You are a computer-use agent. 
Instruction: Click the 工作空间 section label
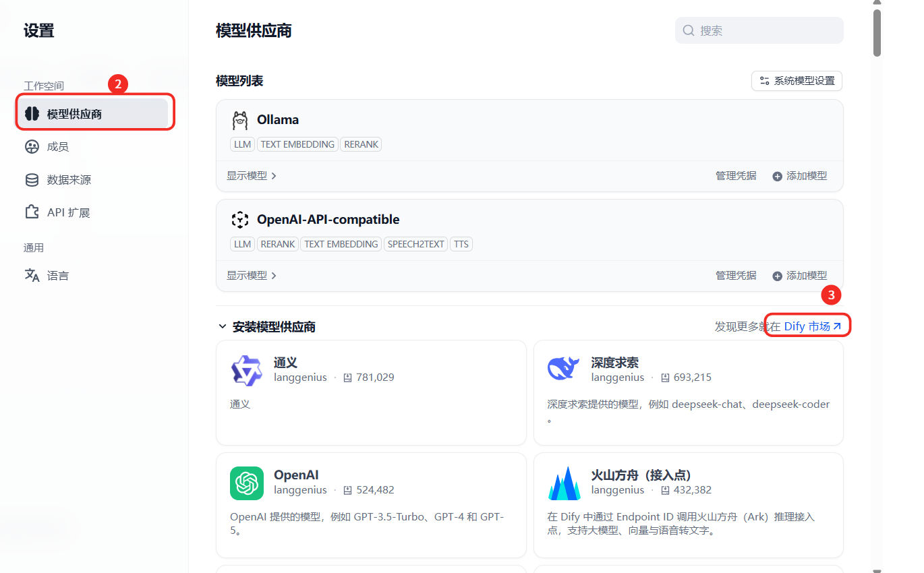click(44, 86)
